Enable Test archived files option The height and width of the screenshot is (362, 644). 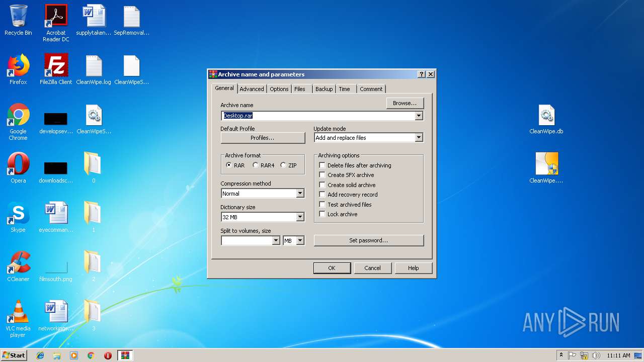345,205
